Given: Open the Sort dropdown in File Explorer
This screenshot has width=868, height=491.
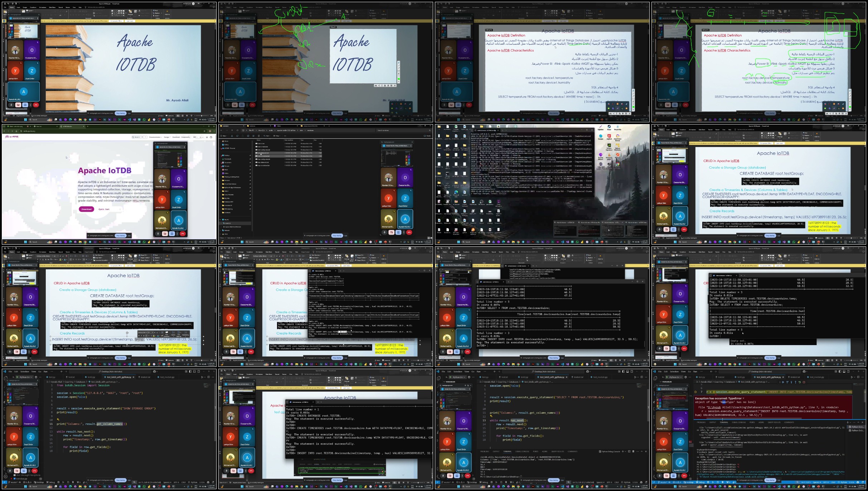Looking at the screenshot, I should [x=267, y=136].
